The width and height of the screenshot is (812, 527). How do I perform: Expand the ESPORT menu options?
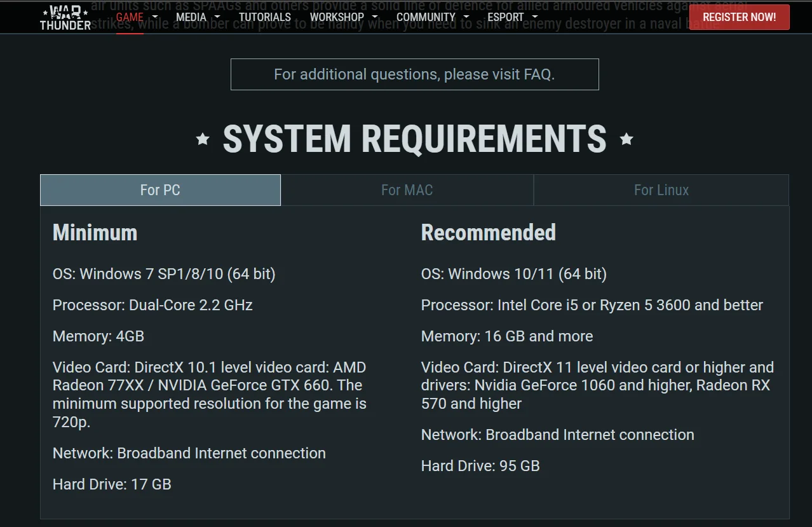(x=534, y=17)
